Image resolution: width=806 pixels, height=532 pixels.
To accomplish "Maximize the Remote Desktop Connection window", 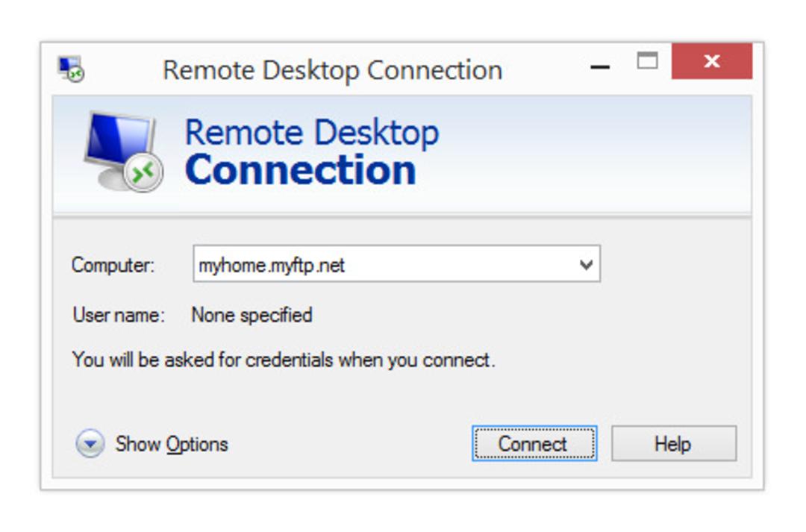I will pyautogui.click(x=647, y=60).
